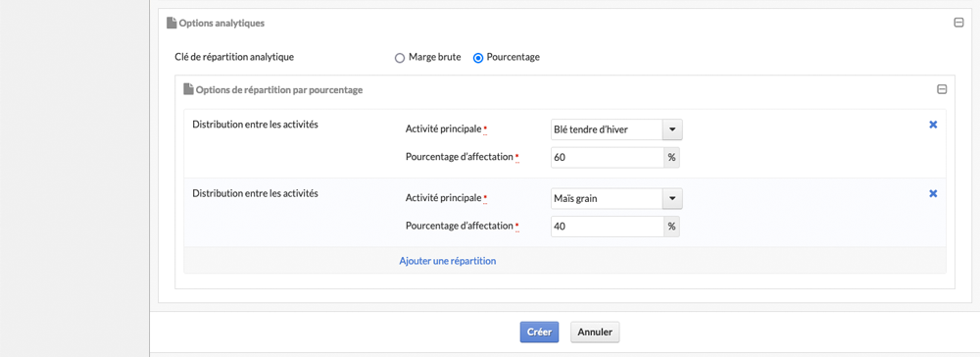
Task: Select the Pourcentage radio button
Action: 478,58
